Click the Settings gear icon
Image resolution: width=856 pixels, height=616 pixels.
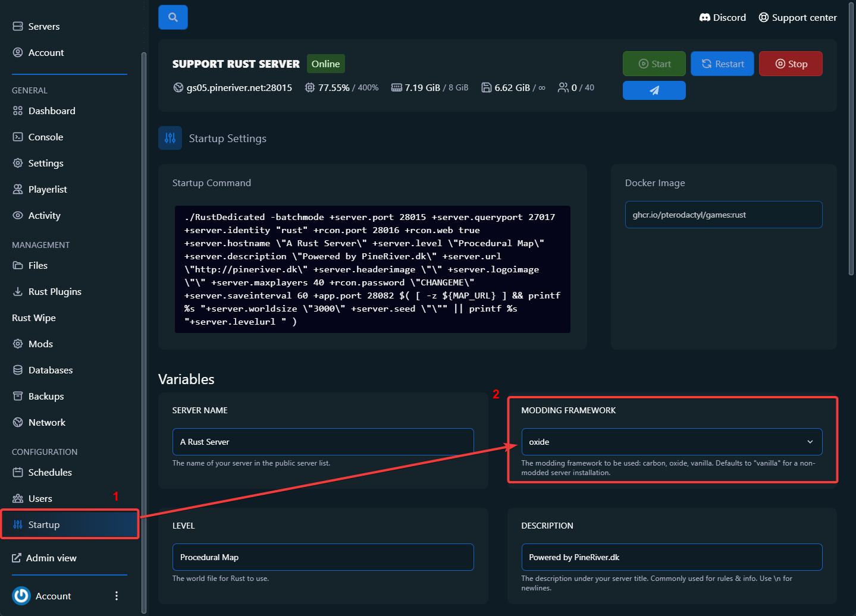tap(18, 163)
